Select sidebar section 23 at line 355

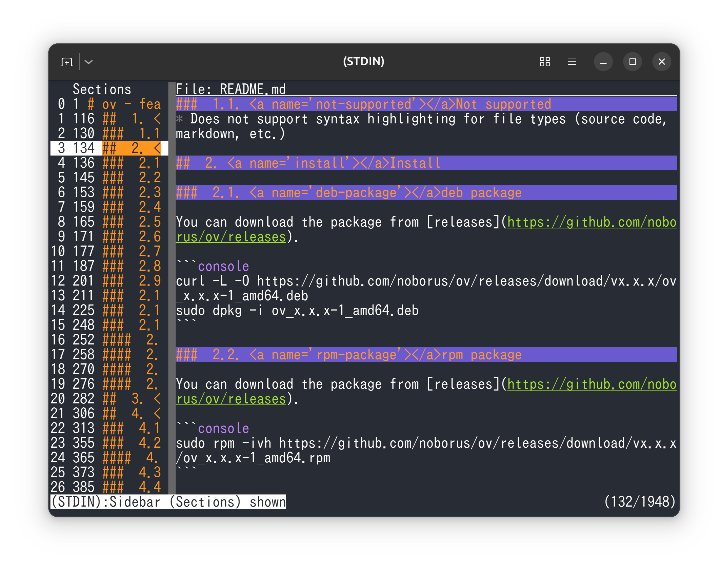point(109,443)
